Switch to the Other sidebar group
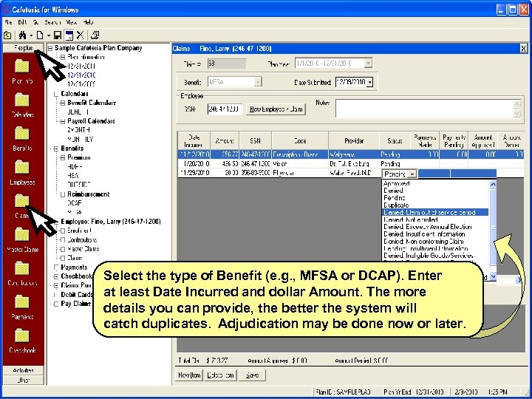The image size is (532, 399). point(24,380)
